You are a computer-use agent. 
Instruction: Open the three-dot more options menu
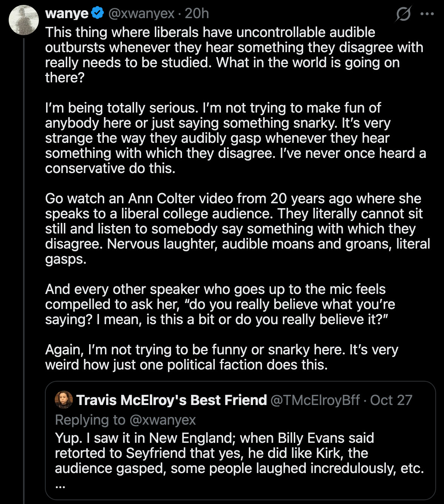(x=427, y=14)
